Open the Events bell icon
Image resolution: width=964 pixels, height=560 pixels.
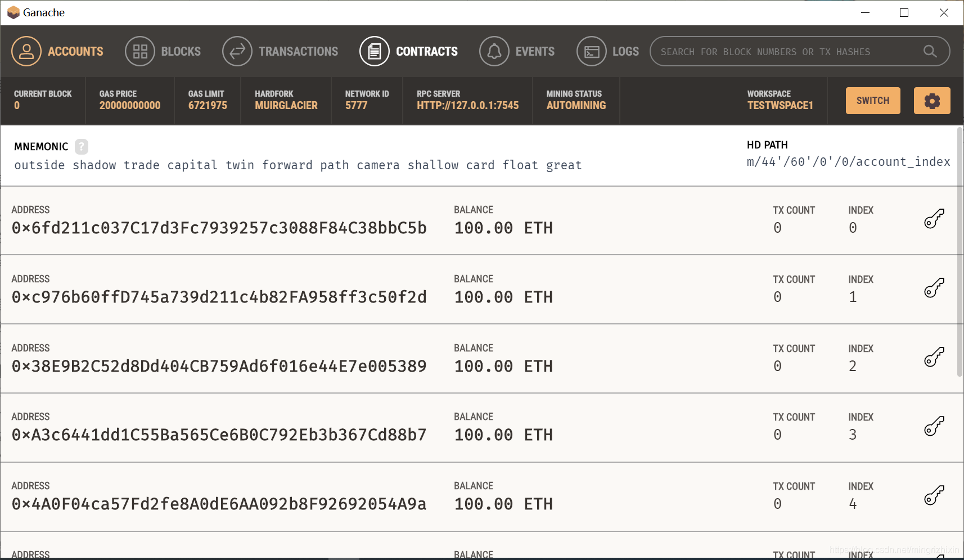point(494,51)
